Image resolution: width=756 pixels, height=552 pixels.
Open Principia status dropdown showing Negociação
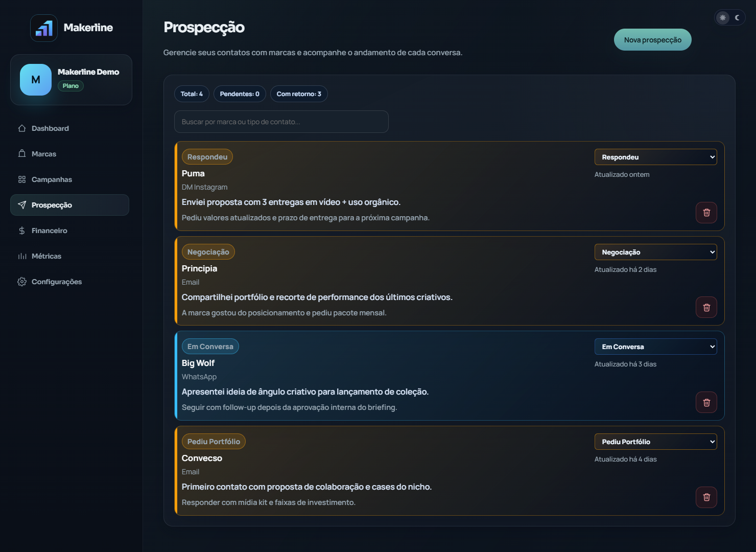(656, 252)
